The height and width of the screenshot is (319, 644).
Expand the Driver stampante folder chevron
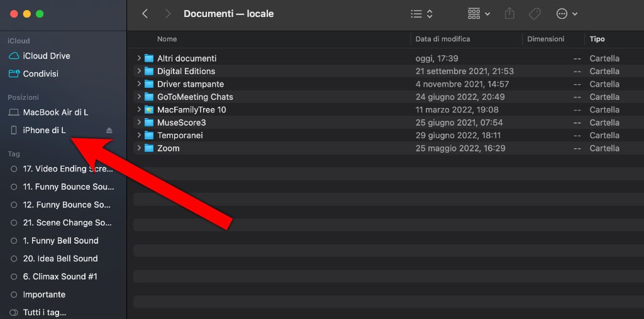click(x=139, y=84)
